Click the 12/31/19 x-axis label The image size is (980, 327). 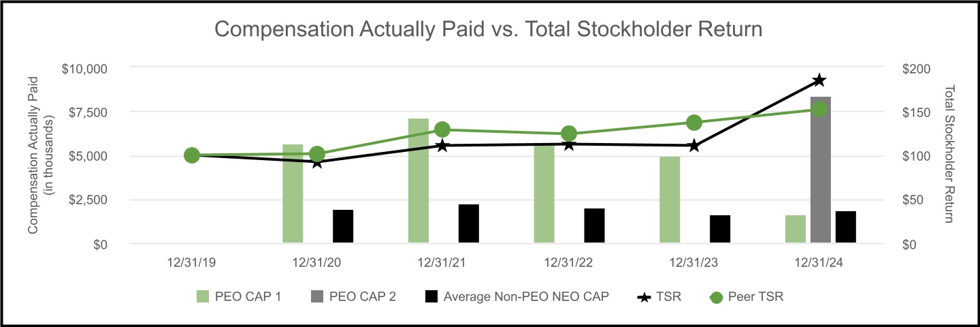coord(191,262)
